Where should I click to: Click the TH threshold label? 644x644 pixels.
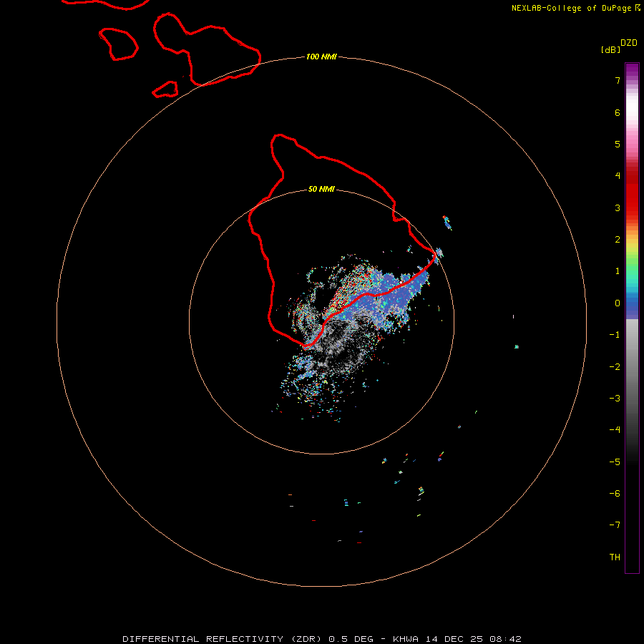tap(615, 557)
